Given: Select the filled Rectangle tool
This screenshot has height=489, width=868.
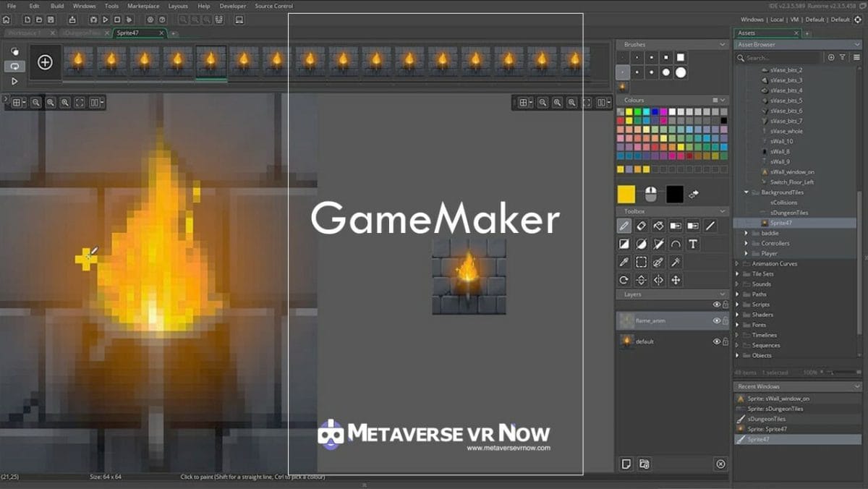Looking at the screenshot, I should (x=624, y=244).
